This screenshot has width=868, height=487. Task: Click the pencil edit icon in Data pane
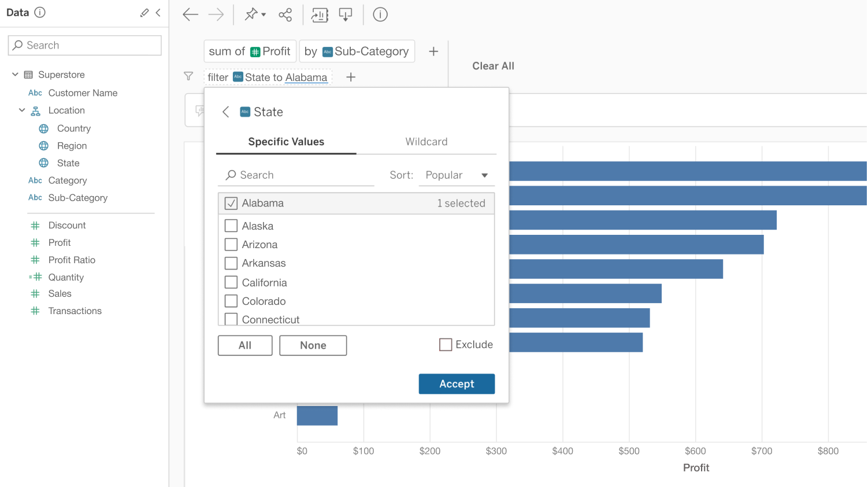pos(144,13)
